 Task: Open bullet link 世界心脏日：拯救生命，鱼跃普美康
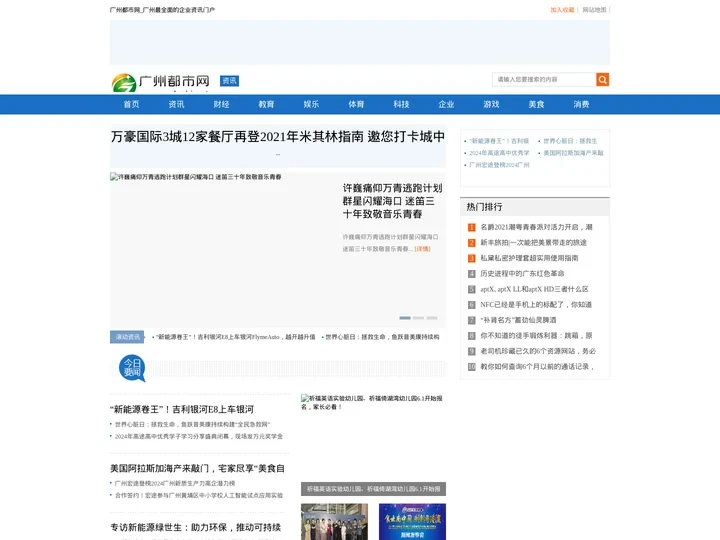pyautogui.click(x=192, y=424)
